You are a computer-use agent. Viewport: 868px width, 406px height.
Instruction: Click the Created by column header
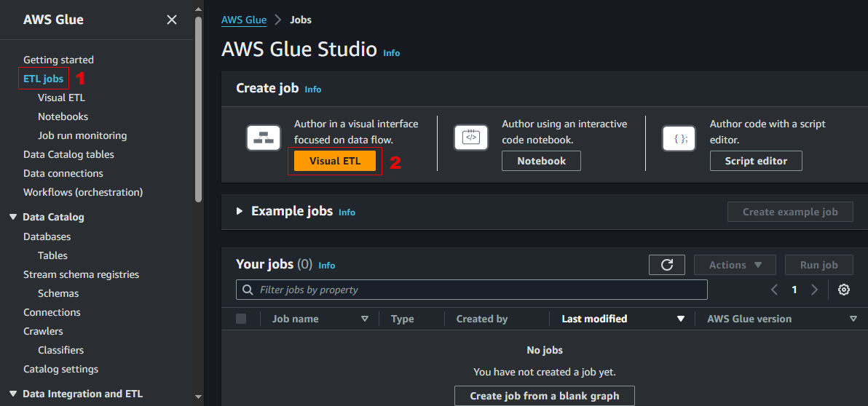tap(482, 319)
